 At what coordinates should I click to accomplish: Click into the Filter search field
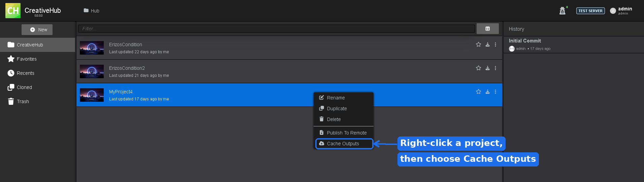coord(277,29)
